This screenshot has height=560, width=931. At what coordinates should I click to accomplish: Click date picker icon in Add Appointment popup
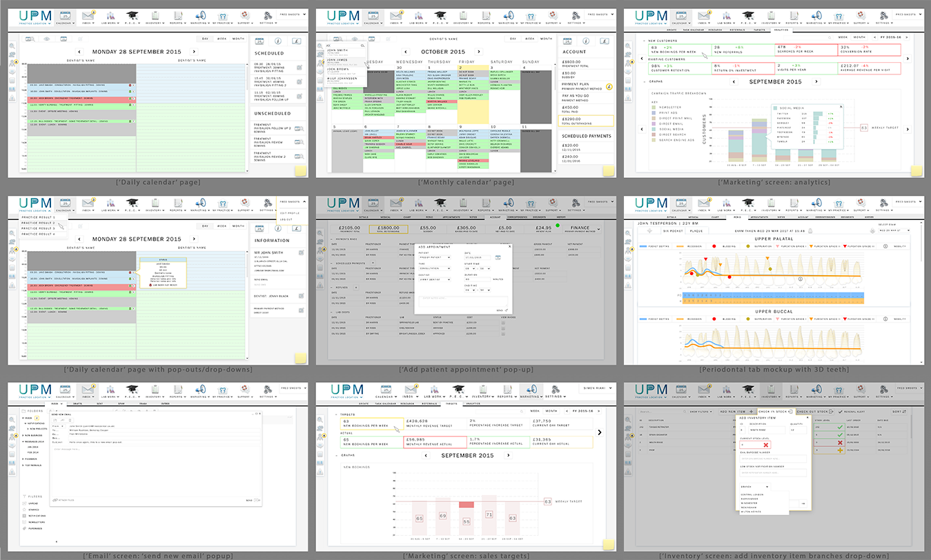point(498,257)
